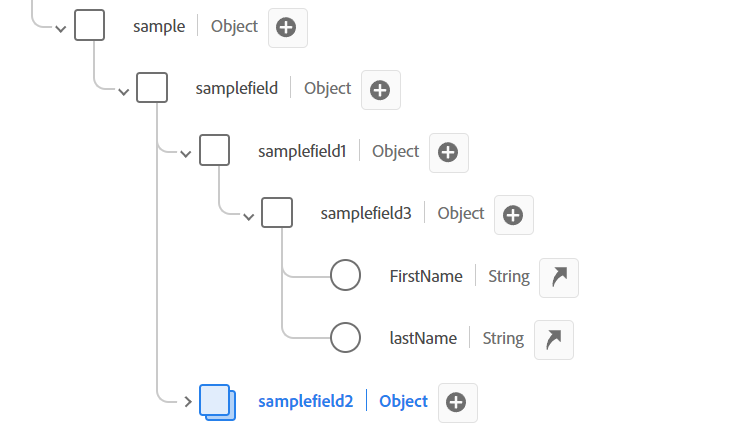The image size is (745, 431).
Task: Select the lastName field label
Action: [423, 338]
